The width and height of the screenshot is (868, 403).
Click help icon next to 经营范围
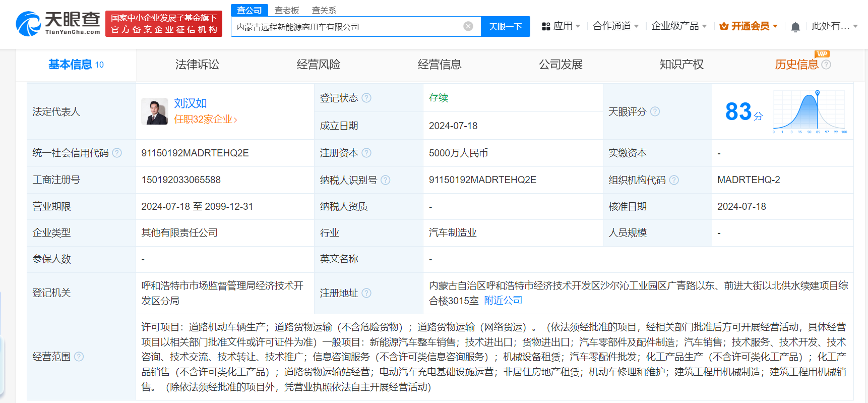pos(79,357)
